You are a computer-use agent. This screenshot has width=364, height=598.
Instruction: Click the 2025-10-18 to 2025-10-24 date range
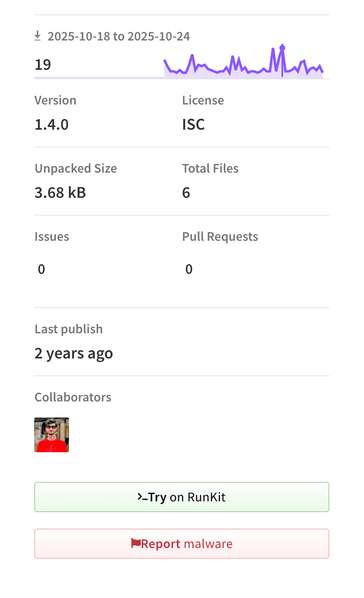point(119,36)
